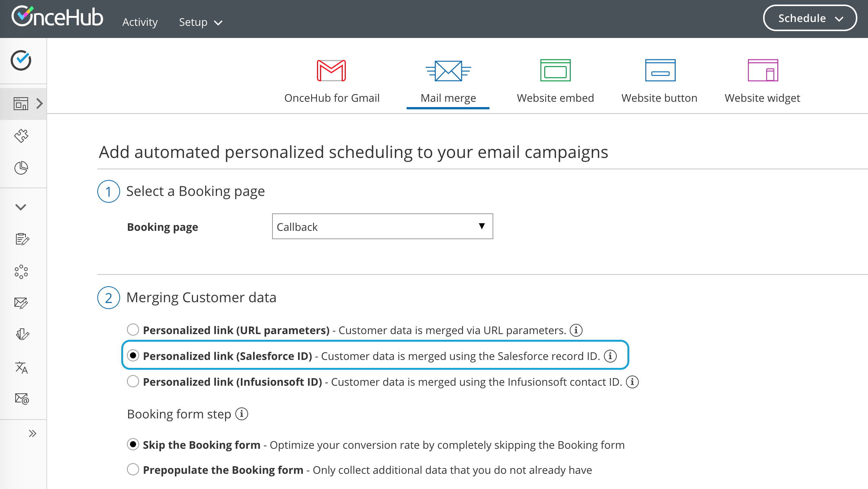Click the OnceHub logo in header
Screen dimensions: 868x489
pos(57,17)
